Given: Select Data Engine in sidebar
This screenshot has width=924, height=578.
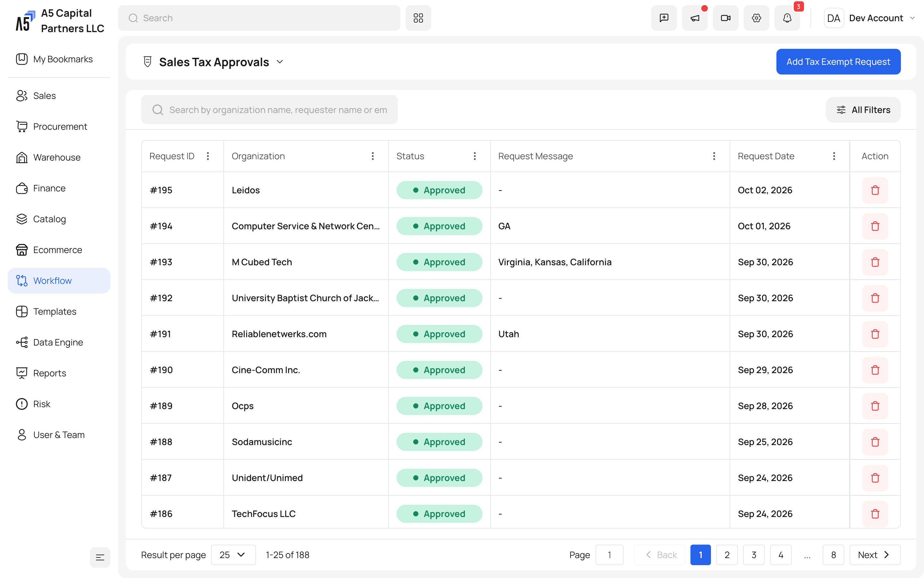Looking at the screenshot, I should point(59,342).
